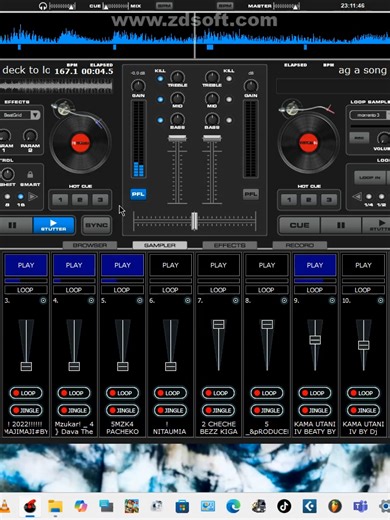Open sampler slot 8 options icon
390x520 pixels.
[284, 301]
